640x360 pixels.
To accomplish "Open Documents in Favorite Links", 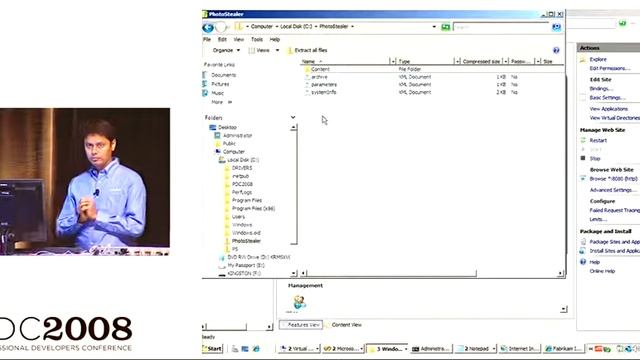I will [223, 75].
